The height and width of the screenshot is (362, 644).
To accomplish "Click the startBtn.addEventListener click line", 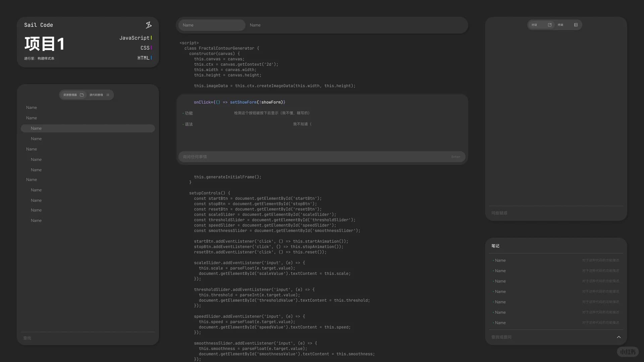I will point(271,241).
